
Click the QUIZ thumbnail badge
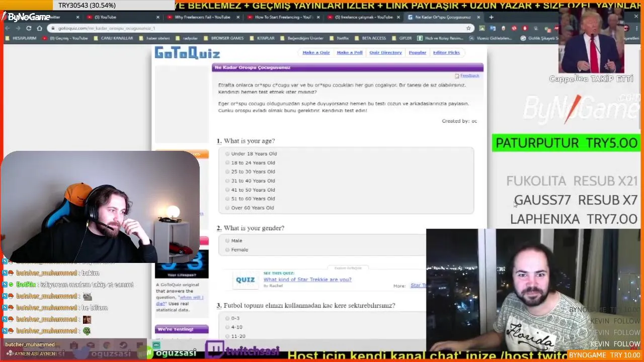coord(246,280)
